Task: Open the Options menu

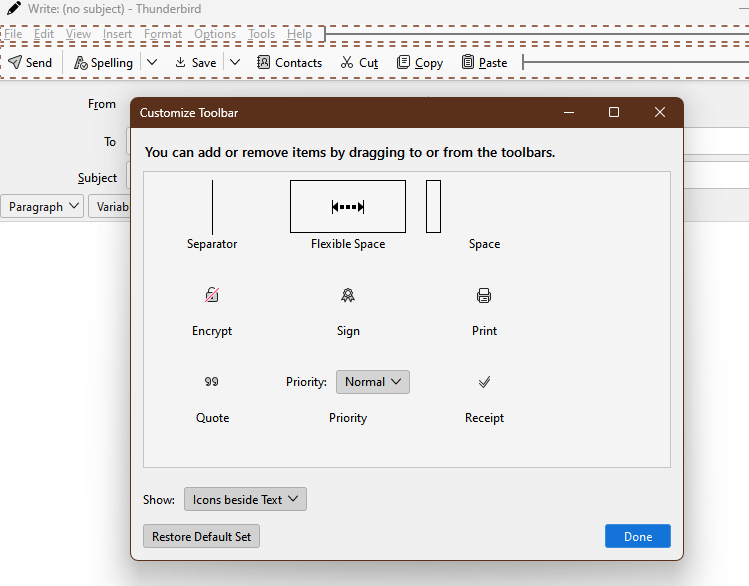Action: tap(215, 34)
